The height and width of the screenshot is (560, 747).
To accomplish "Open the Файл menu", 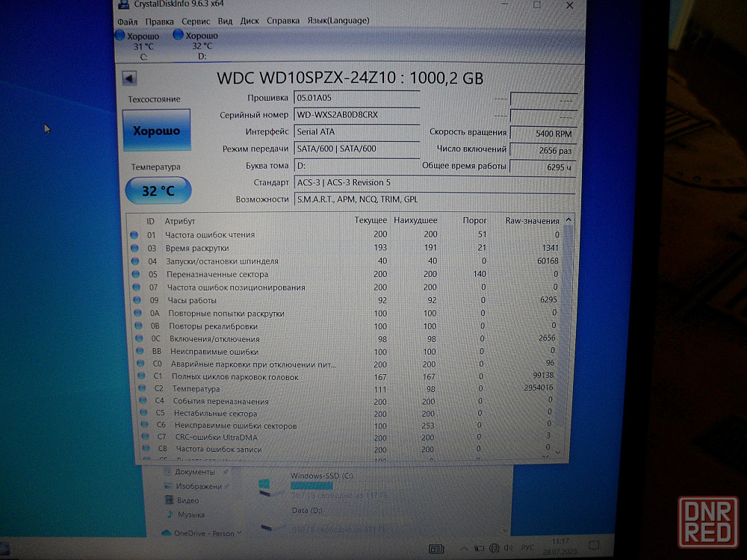I will point(127,22).
